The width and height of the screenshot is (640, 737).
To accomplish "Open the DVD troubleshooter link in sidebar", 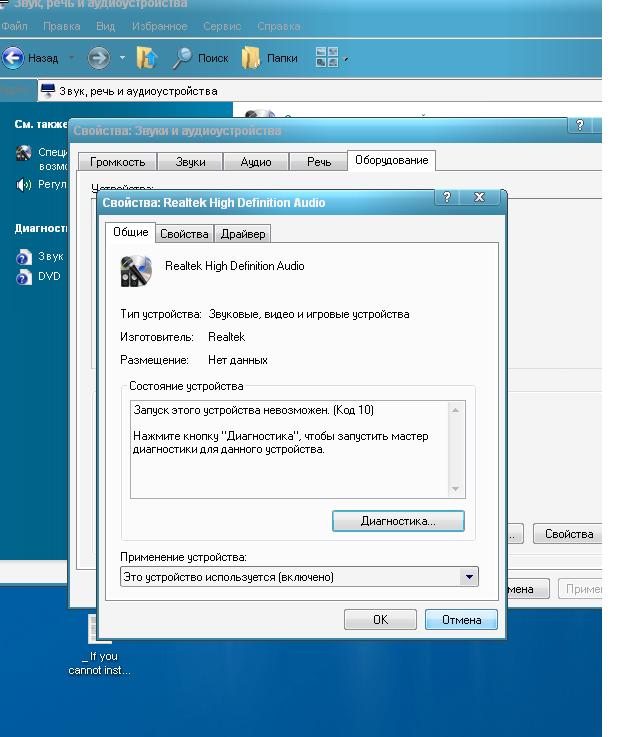I will pyautogui.click(x=49, y=276).
